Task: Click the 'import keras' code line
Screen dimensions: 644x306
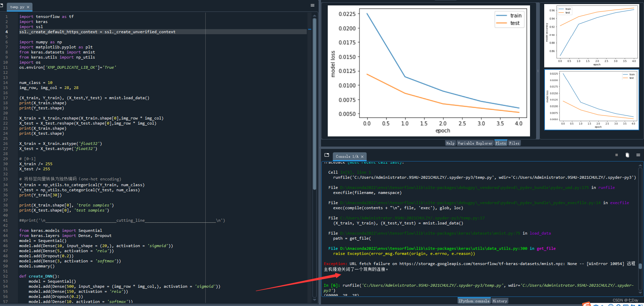Action: click(33, 22)
